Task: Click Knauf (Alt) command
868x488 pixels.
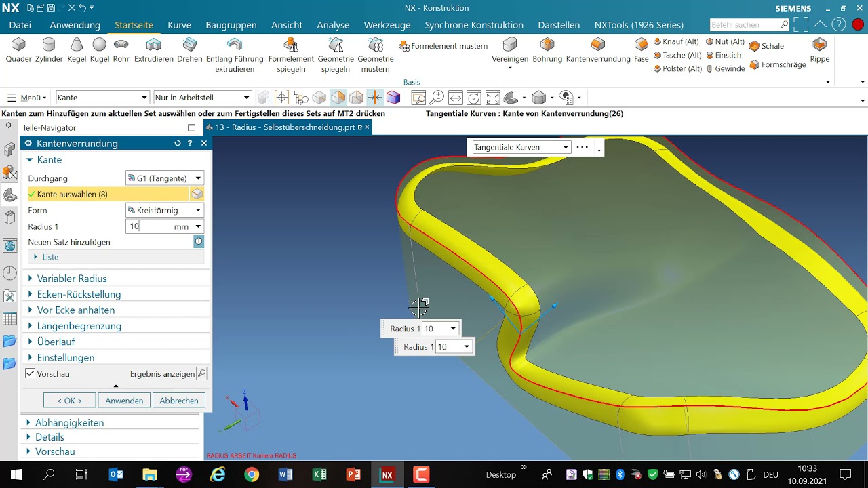Action: pyautogui.click(x=676, y=41)
